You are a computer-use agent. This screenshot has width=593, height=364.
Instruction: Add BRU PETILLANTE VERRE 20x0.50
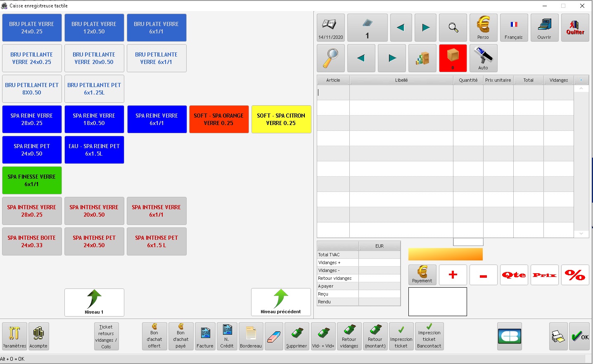coord(94,58)
